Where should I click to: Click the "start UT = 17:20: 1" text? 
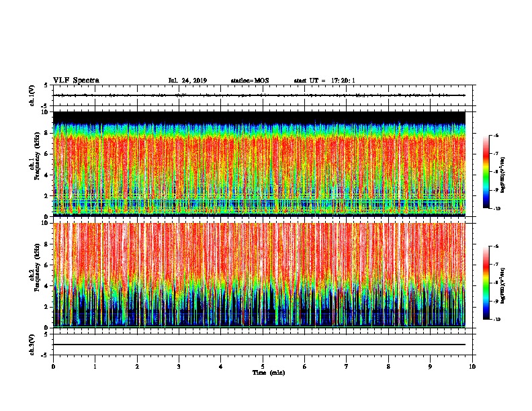point(324,81)
